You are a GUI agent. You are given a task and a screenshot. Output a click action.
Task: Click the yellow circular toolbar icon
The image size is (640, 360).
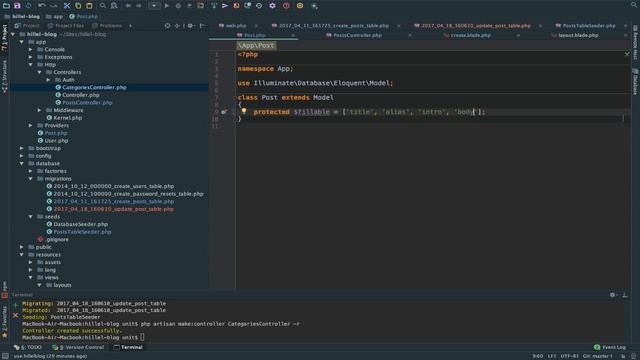[x=300, y=6]
